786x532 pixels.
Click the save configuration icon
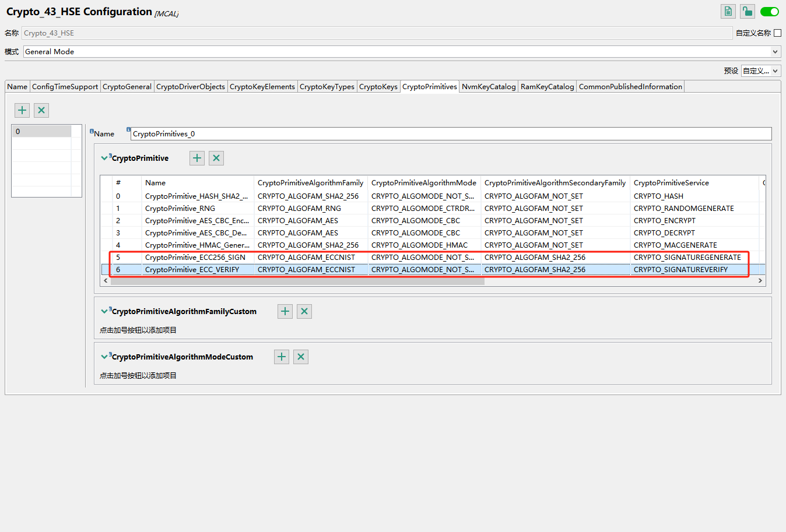click(x=728, y=11)
